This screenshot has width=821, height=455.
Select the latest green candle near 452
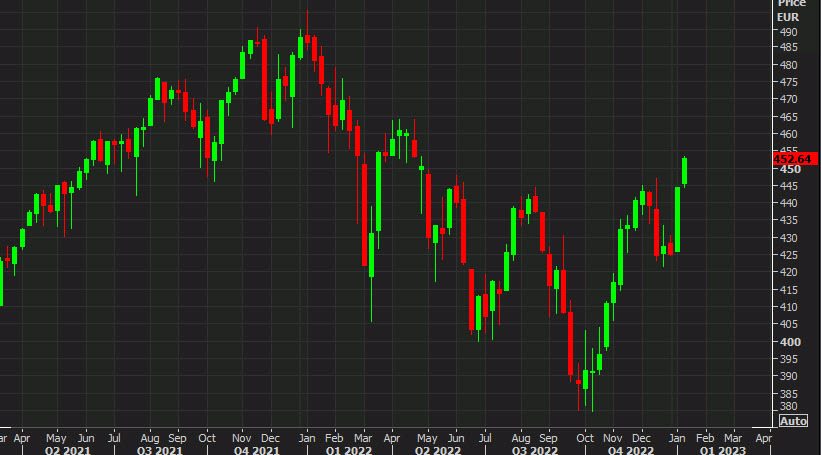[684, 171]
